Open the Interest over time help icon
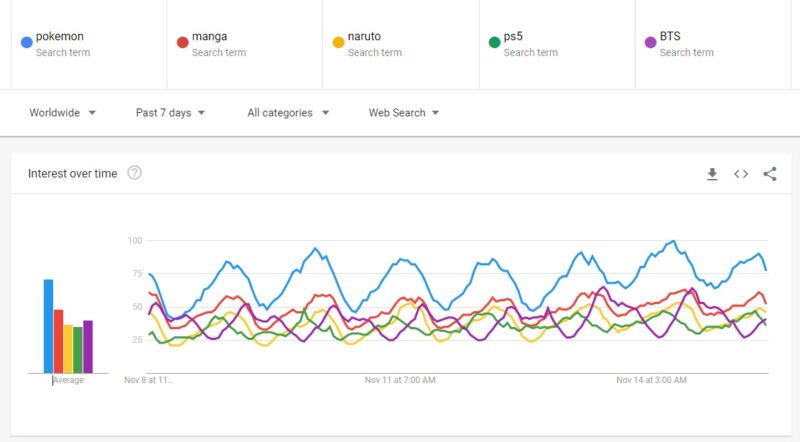Screen dimensions: 800x442 tap(134, 173)
